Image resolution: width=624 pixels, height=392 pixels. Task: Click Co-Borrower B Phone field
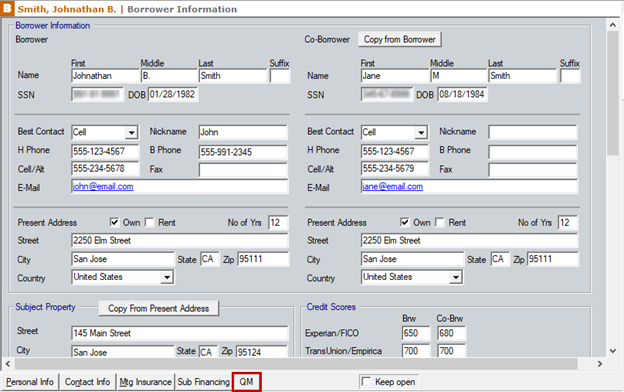pyautogui.click(x=533, y=152)
